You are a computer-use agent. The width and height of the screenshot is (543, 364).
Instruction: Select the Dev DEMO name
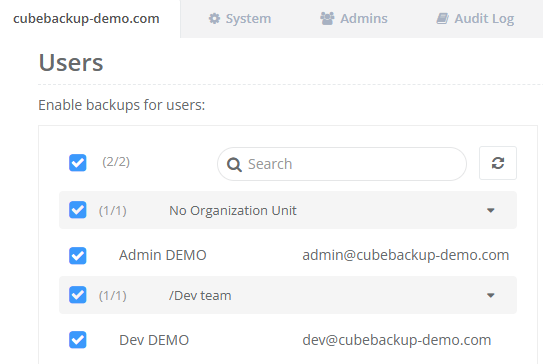(x=154, y=340)
